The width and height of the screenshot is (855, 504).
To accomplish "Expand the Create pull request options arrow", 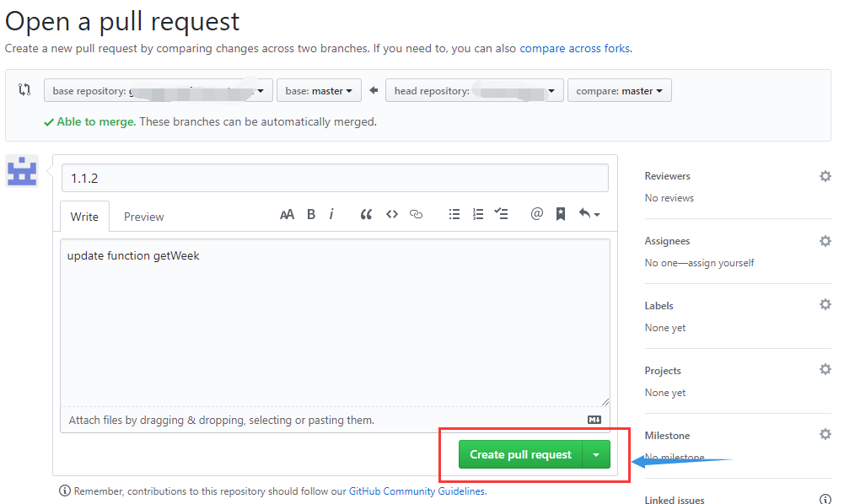I will [x=596, y=454].
